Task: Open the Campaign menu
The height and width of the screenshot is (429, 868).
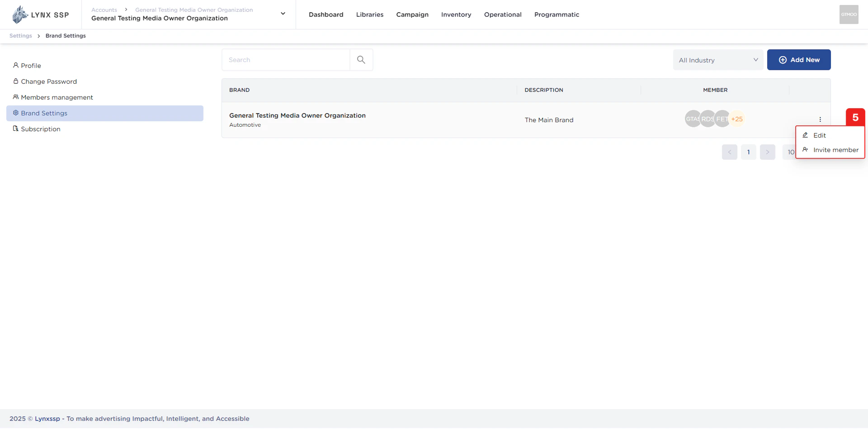Action: 412,14
